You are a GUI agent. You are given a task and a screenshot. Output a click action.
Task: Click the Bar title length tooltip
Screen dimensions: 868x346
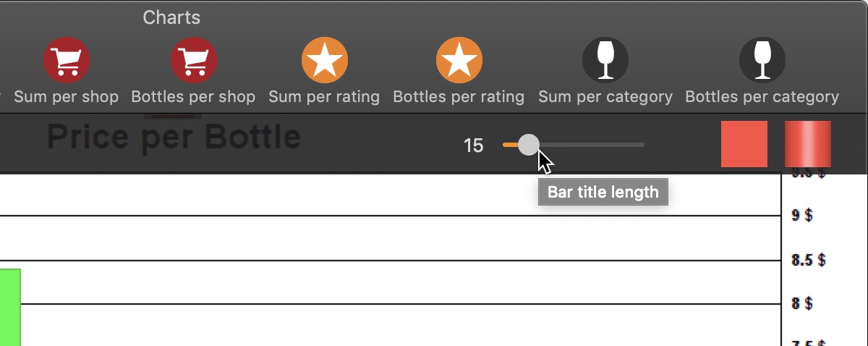tap(603, 192)
